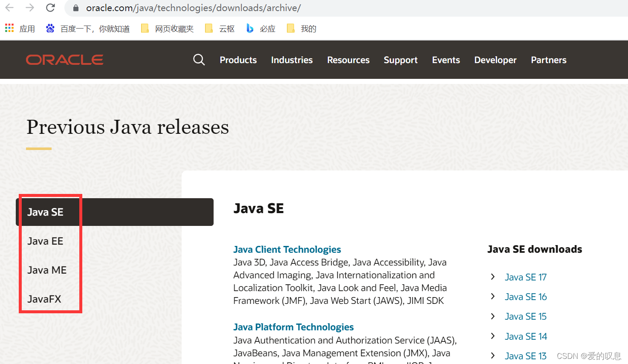The width and height of the screenshot is (628, 364).
Task: Open the 网页收藏夹 bookmark folder
Action: (167, 29)
